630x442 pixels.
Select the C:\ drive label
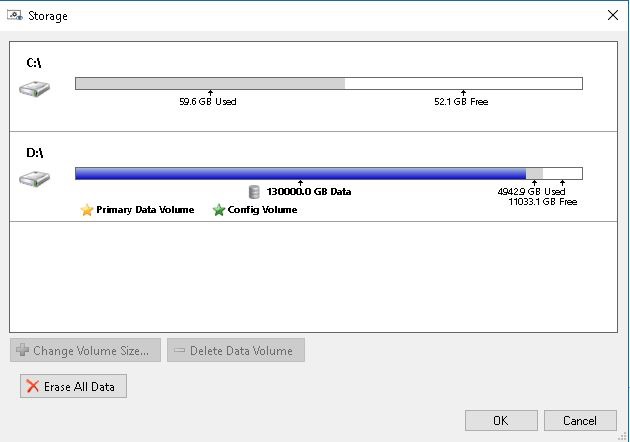point(34,62)
